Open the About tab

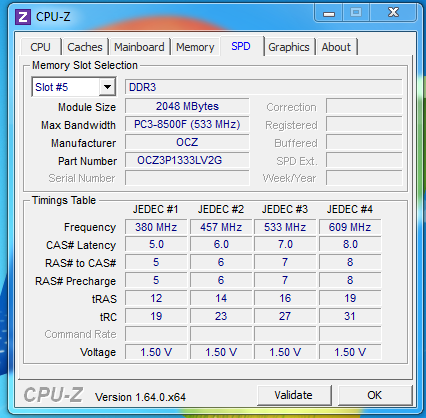[x=336, y=47]
